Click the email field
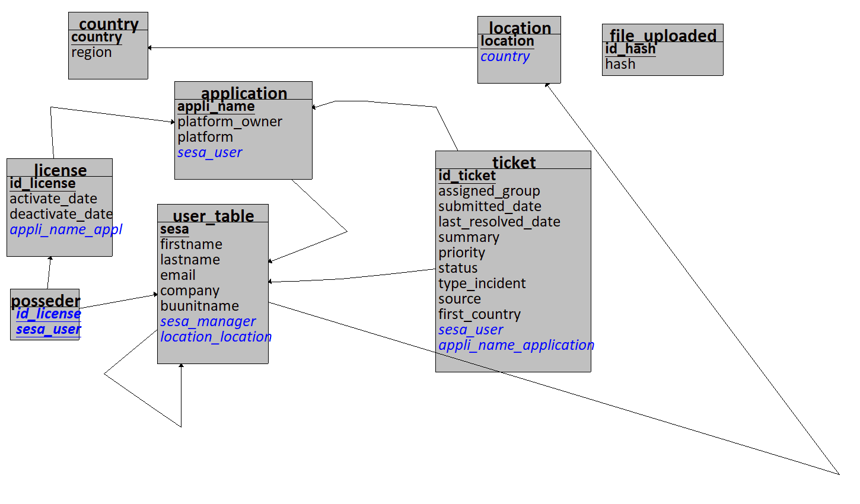This screenshot has width=860, height=504. tap(178, 276)
